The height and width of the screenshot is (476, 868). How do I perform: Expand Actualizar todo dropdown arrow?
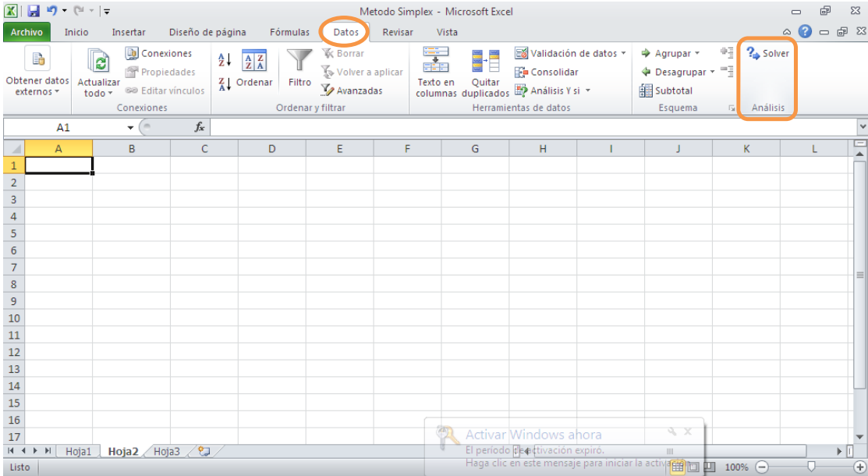pyautogui.click(x=110, y=94)
